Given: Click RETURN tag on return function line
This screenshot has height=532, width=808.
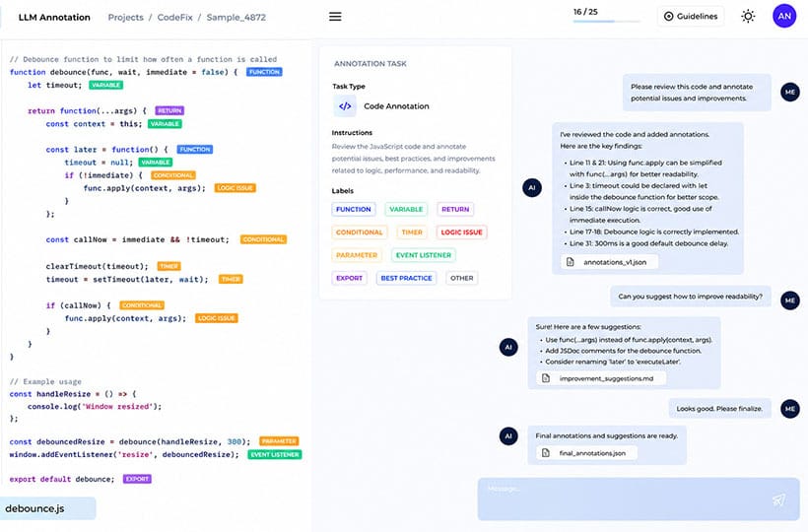Looking at the screenshot, I should coord(169,110).
